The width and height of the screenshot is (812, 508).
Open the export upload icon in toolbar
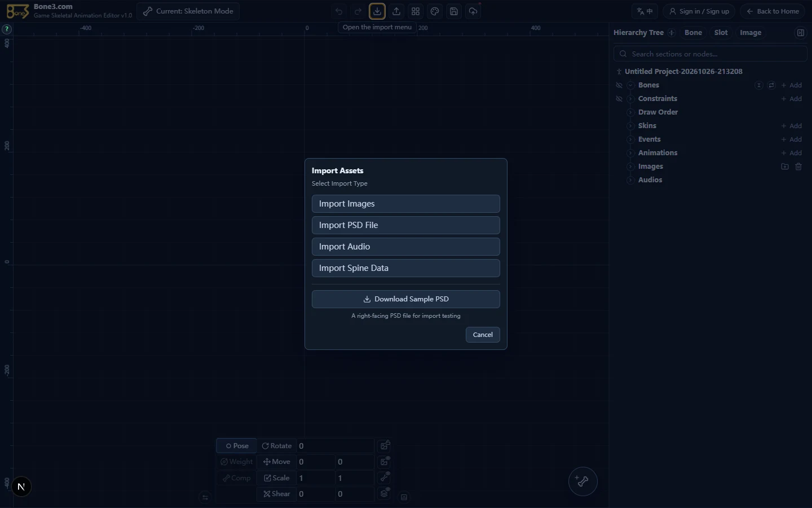[396, 11]
